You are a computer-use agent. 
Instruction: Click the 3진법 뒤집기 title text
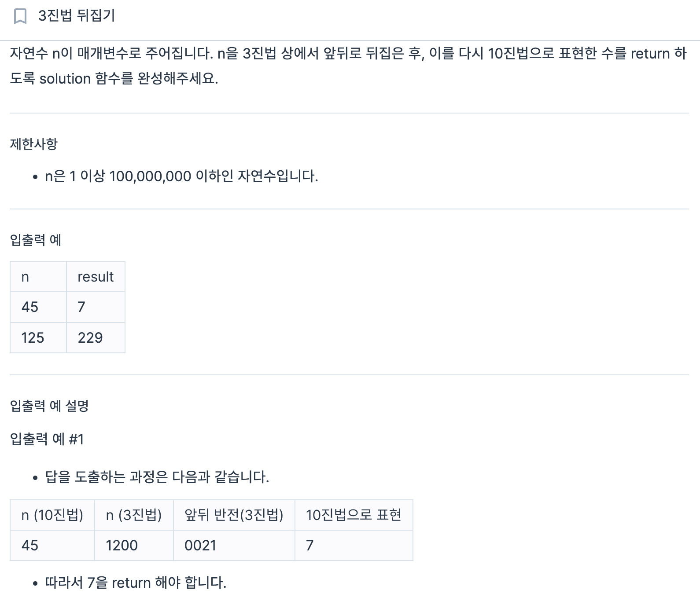coord(77,15)
